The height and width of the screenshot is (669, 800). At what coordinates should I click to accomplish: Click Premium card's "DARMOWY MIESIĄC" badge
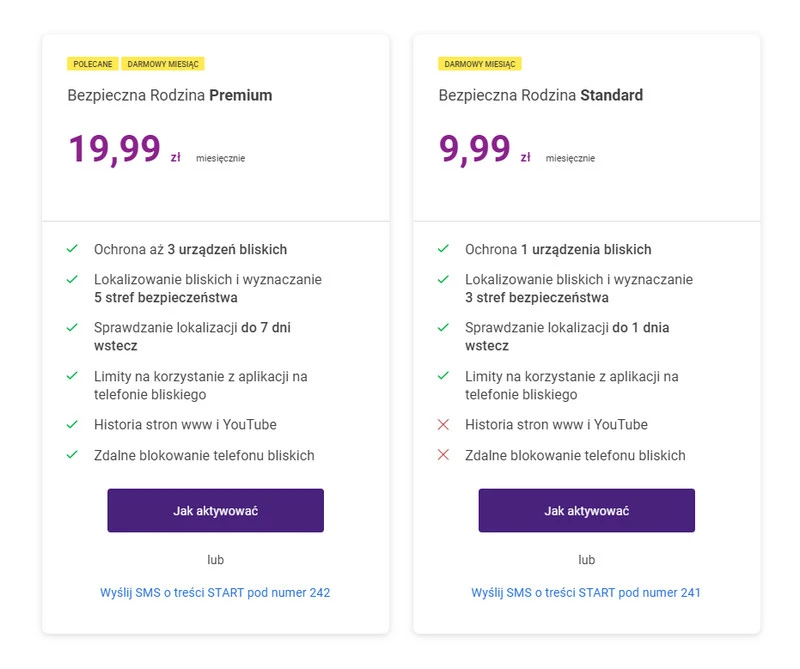(163, 64)
